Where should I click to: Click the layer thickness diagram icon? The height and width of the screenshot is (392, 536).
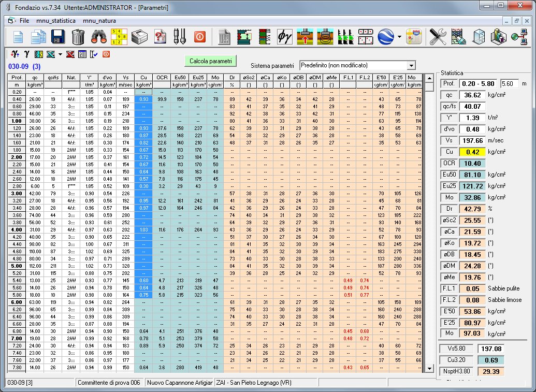[244, 37]
